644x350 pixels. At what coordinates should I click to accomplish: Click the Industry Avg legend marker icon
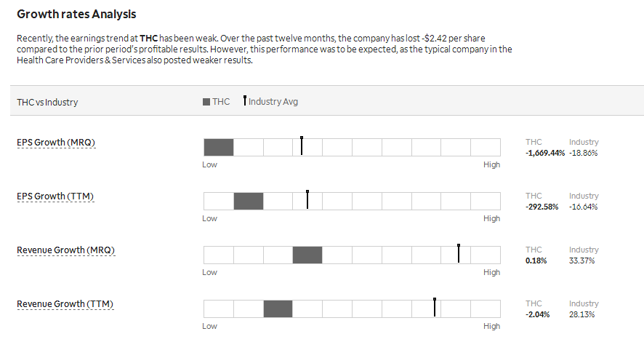pyautogui.click(x=245, y=100)
